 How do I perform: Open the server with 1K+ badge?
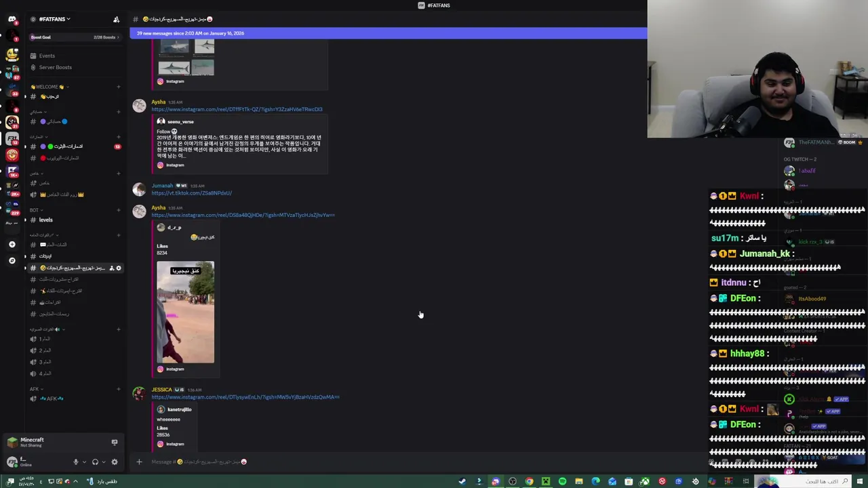coord(12,171)
